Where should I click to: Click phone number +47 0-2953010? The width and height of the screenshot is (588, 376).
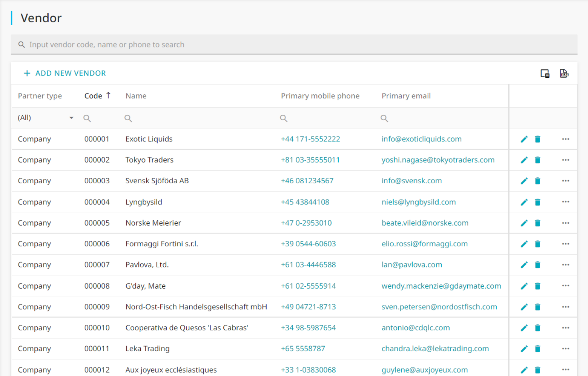(307, 223)
